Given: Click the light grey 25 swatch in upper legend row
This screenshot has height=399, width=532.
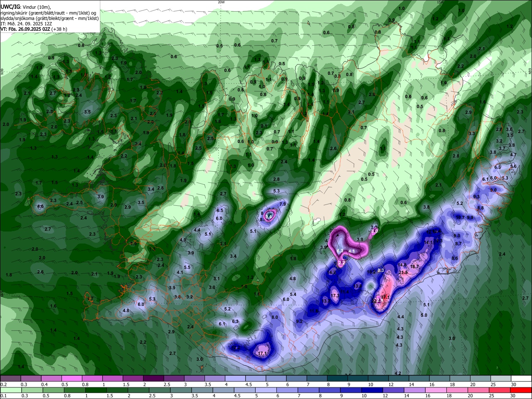Looking at the screenshot, I should coord(501,378).
